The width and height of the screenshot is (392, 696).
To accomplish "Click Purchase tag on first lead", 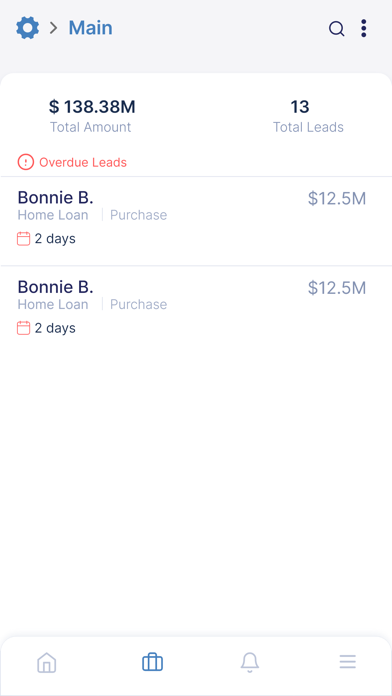I will tap(139, 215).
